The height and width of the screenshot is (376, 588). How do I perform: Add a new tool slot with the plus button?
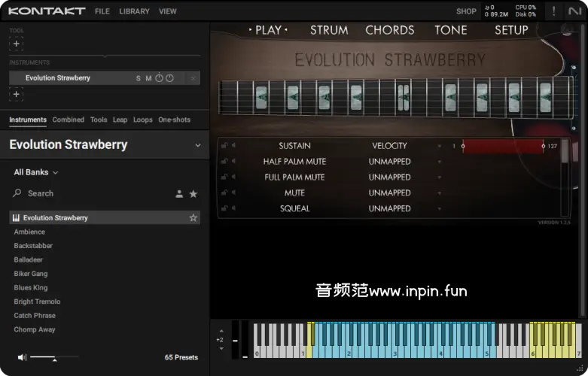pyautogui.click(x=17, y=44)
